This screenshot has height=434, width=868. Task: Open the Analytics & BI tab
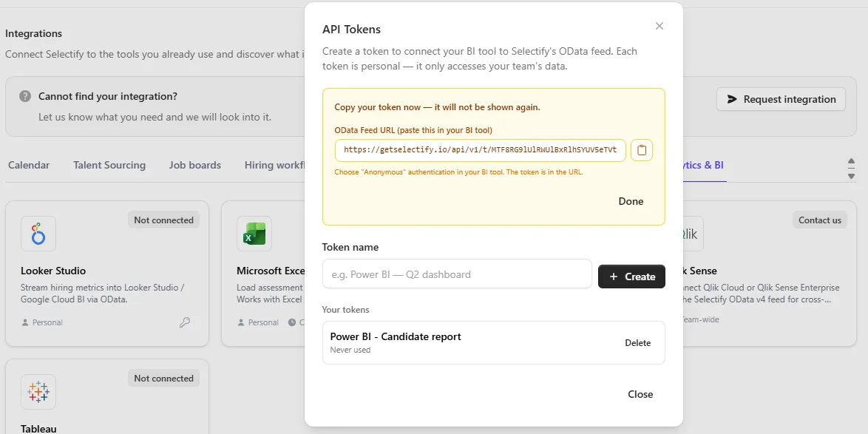(704, 165)
